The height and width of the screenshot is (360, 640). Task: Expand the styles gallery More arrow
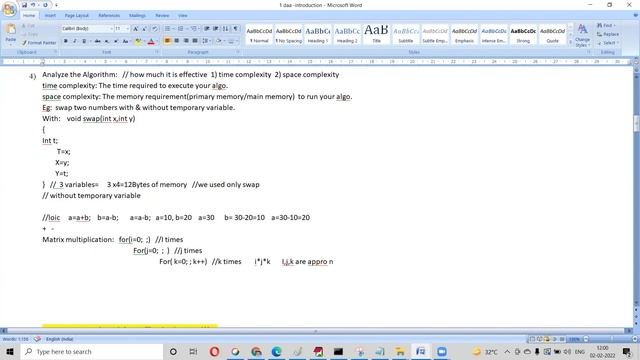[x=571, y=42]
